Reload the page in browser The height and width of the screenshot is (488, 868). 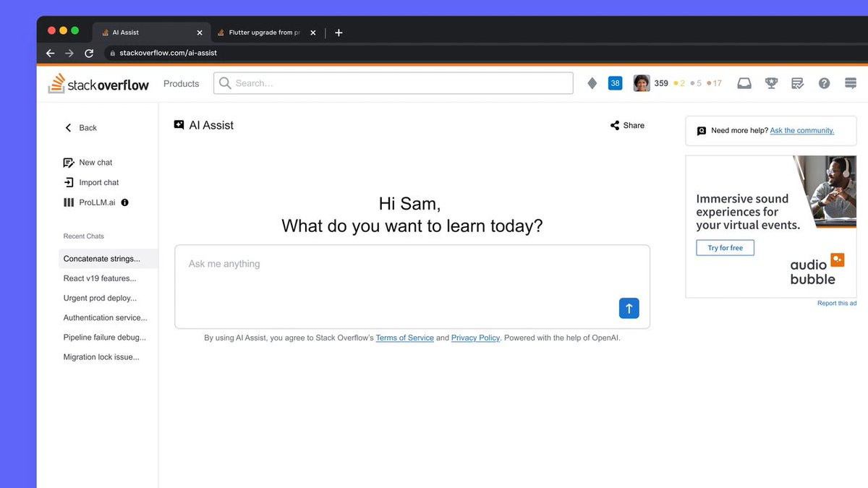(89, 53)
